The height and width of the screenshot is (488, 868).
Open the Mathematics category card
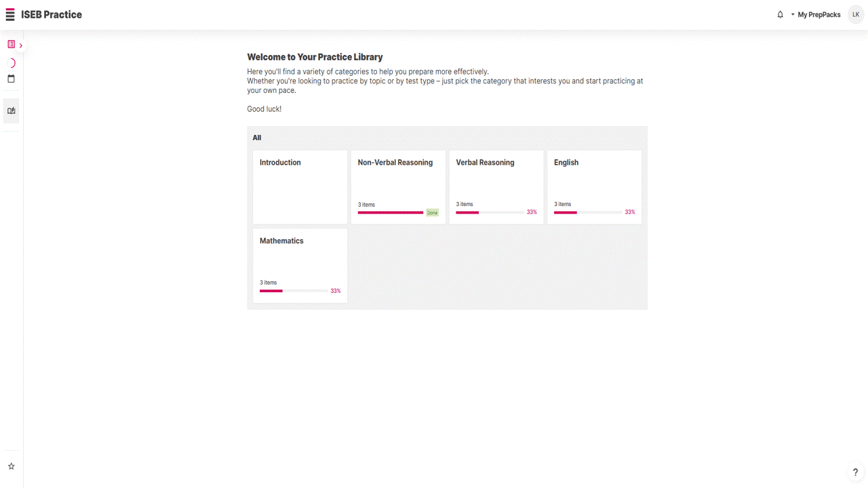click(300, 266)
